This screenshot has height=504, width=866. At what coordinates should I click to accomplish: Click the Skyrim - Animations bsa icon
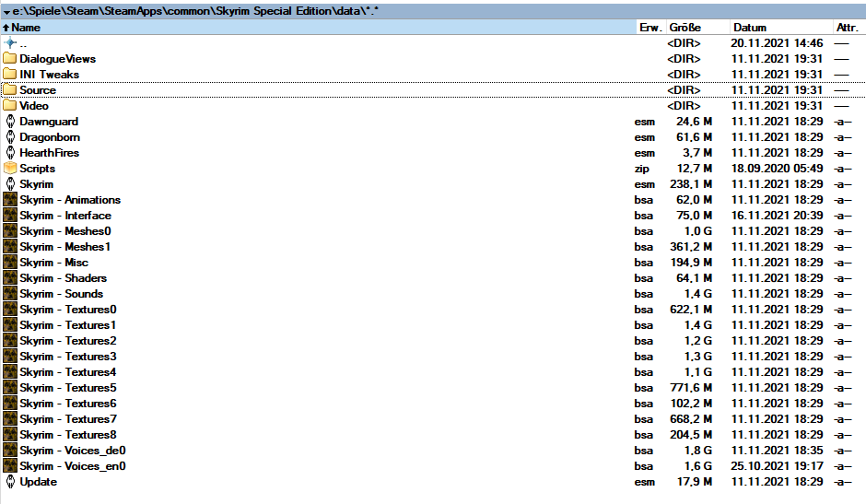click(10, 200)
